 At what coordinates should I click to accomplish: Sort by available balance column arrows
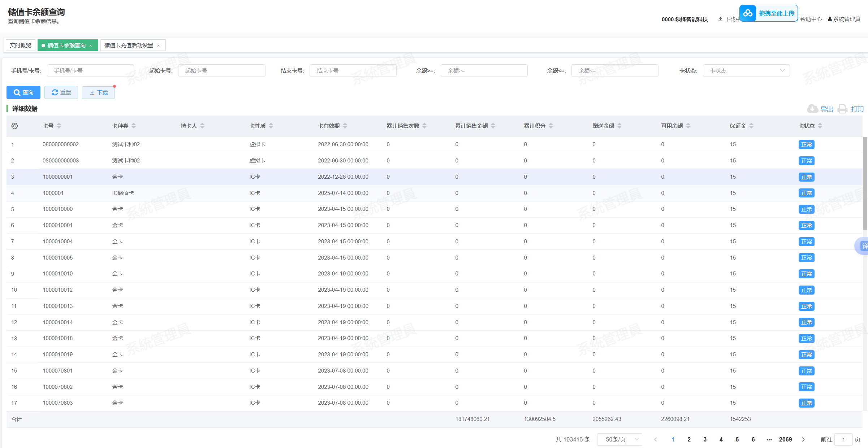(x=688, y=126)
